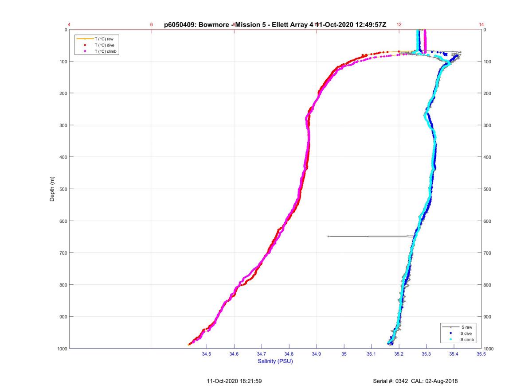Viewport: 532px width, 392px height.
Task: Click salinity tick label '34.6'
Action: tap(234, 354)
